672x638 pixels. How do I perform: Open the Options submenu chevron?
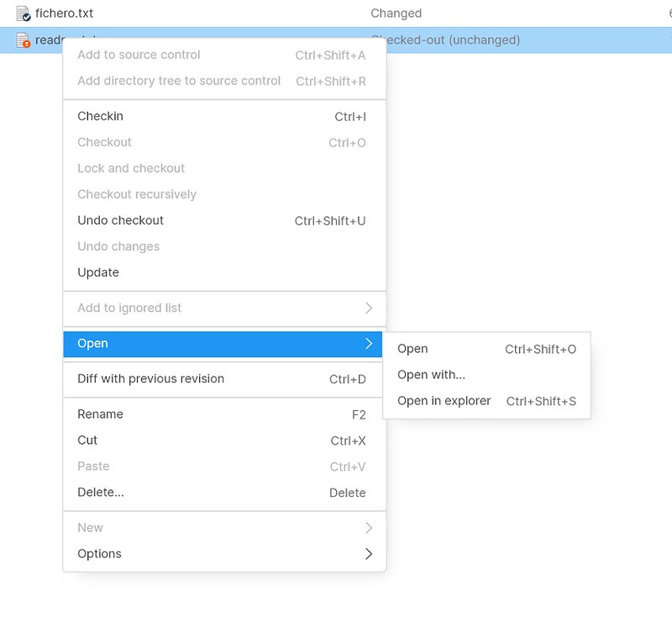point(368,554)
